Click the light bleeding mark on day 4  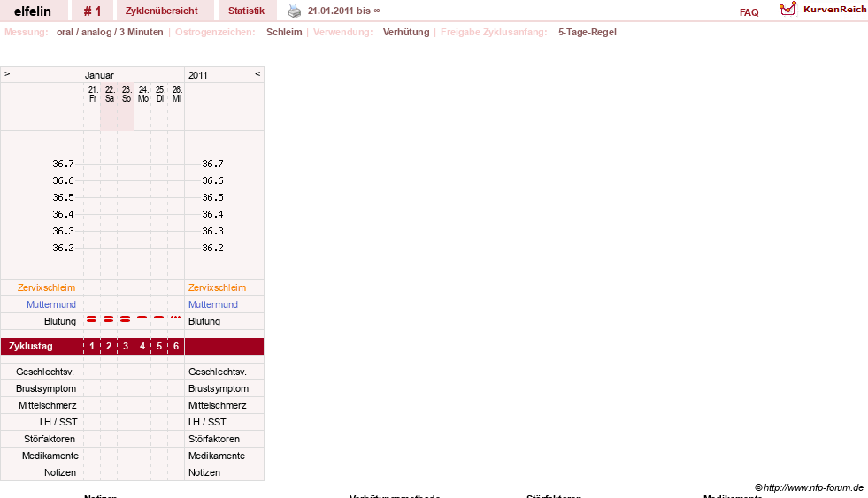tap(142, 317)
